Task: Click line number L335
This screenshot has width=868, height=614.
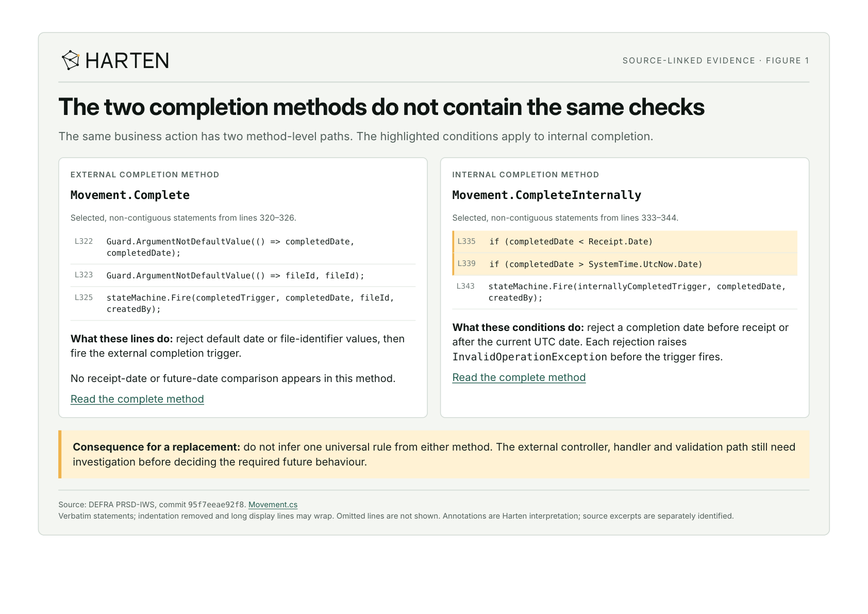Action: (466, 241)
